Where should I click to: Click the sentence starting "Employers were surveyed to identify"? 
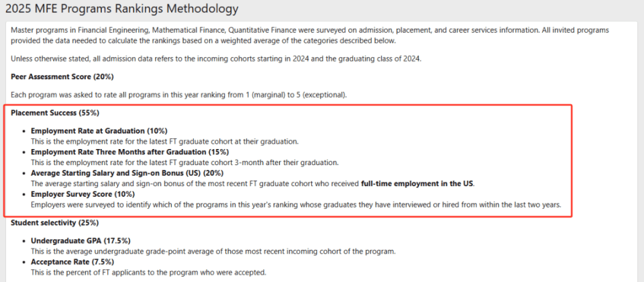(296, 204)
